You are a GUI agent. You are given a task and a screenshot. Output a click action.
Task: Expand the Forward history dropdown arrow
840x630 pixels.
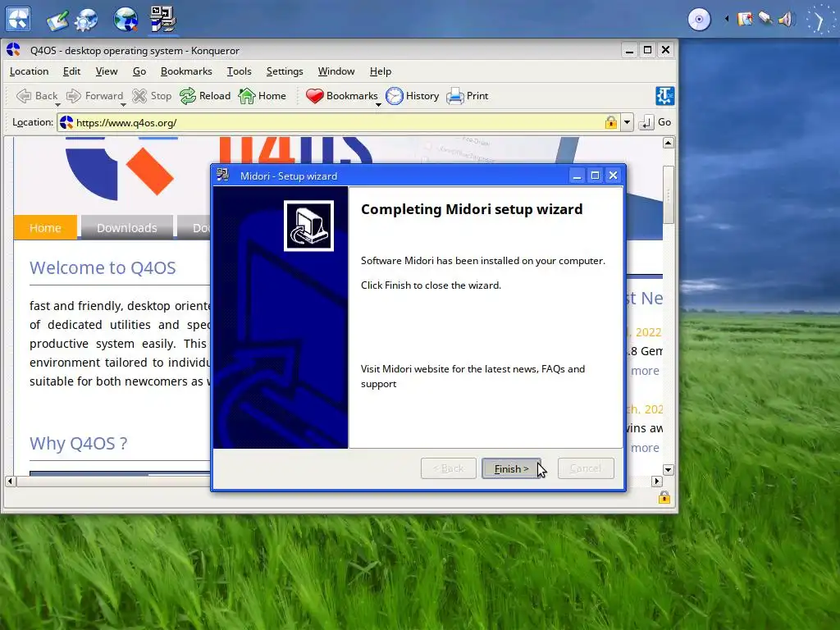coord(123,104)
